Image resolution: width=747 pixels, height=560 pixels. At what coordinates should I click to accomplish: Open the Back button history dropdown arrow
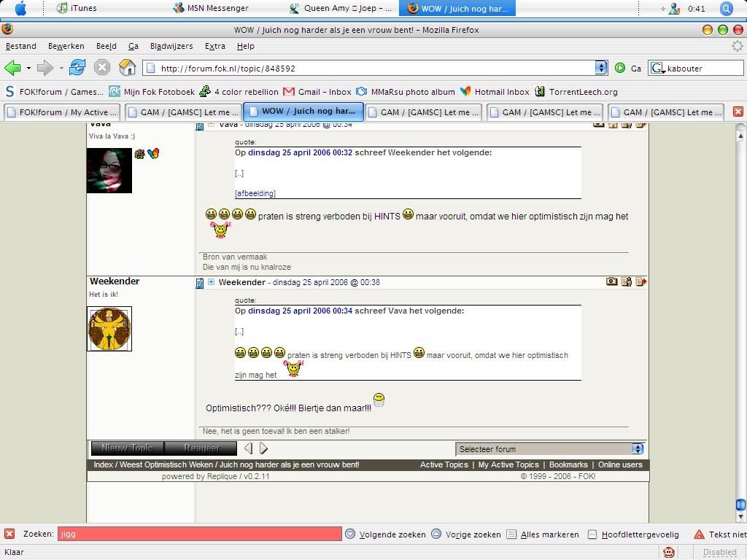click(x=28, y=68)
